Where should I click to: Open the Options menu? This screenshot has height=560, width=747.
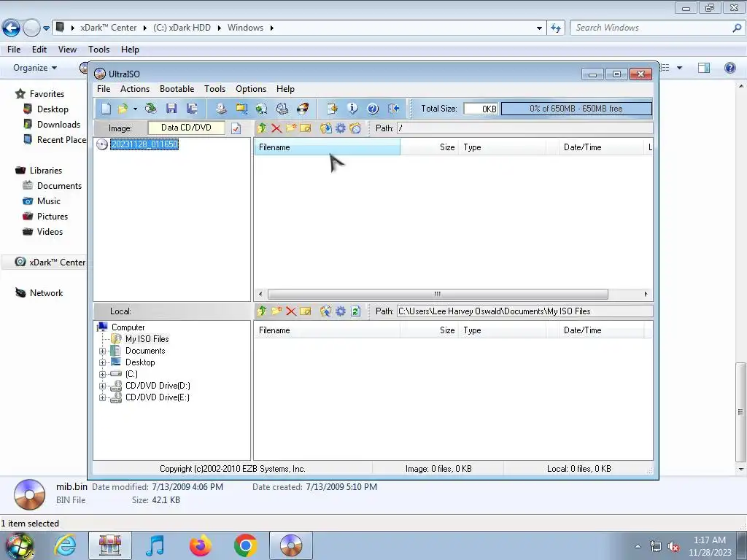coord(251,89)
